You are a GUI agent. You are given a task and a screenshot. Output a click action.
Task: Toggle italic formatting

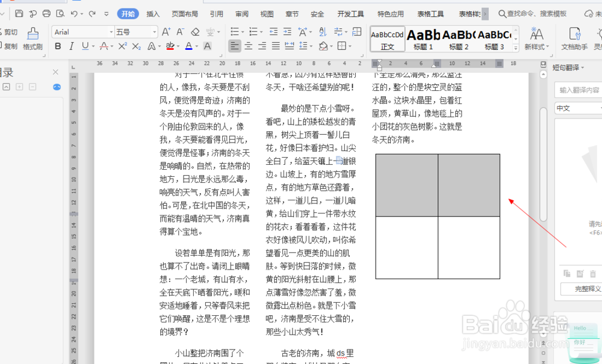72,46
